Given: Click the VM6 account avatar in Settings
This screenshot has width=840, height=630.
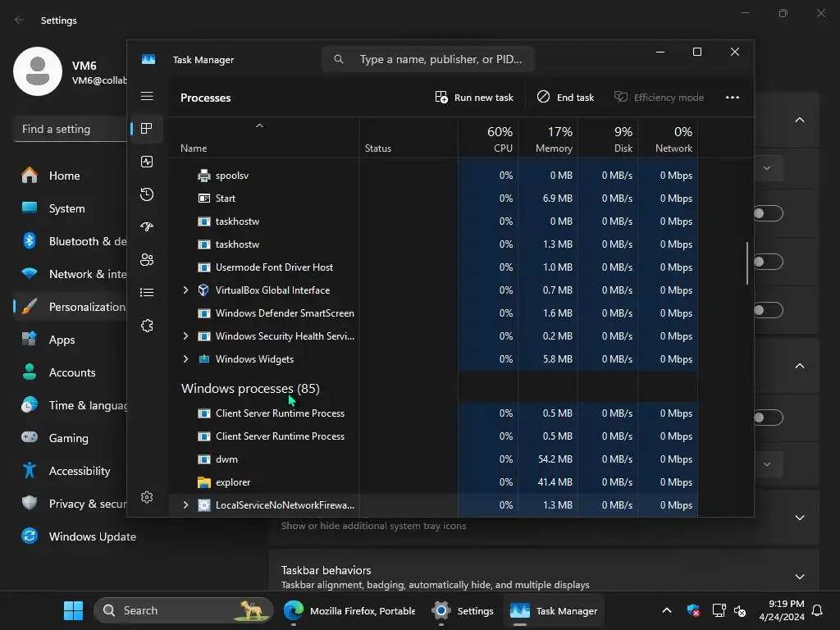Looking at the screenshot, I should coord(38,71).
